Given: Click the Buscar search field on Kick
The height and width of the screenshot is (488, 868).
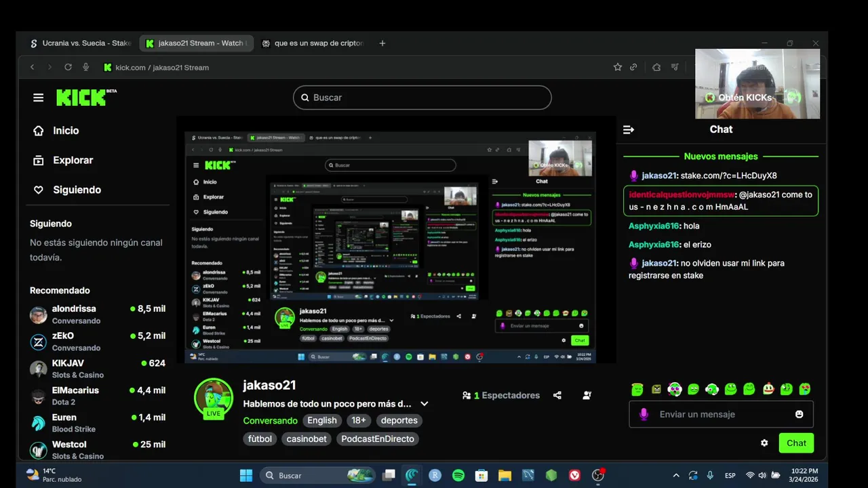Looking at the screenshot, I should click(x=422, y=98).
